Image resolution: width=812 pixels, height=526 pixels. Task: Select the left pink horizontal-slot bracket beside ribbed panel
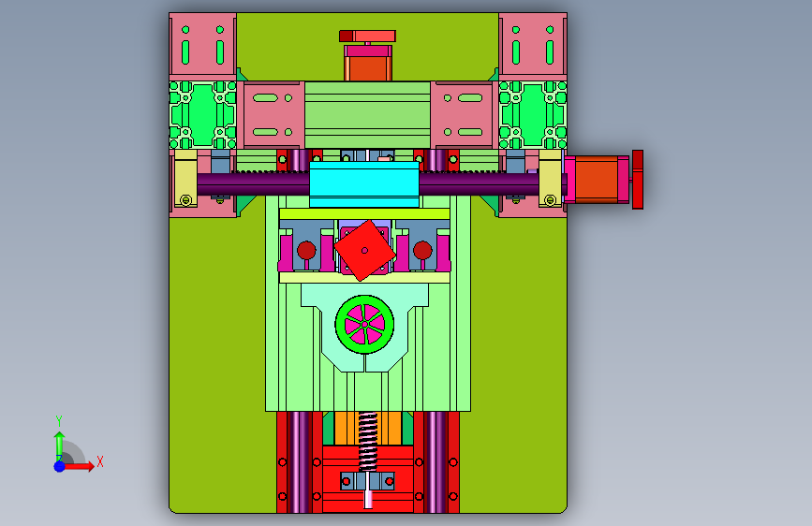[274, 115]
